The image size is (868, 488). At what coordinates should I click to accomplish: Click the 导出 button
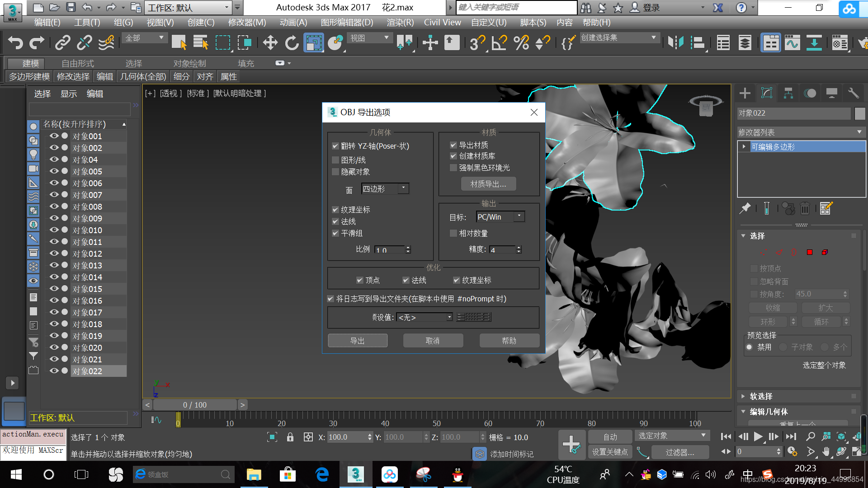(357, 341)
